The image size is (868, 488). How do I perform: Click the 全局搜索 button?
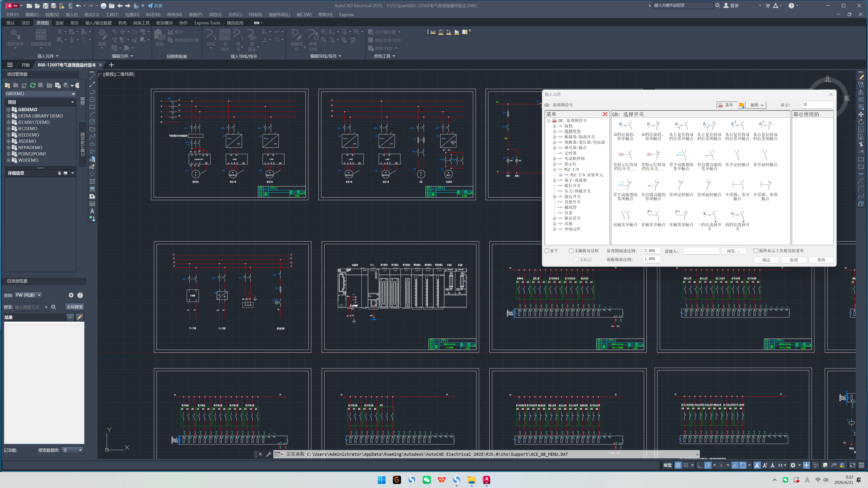coord(74,307)
